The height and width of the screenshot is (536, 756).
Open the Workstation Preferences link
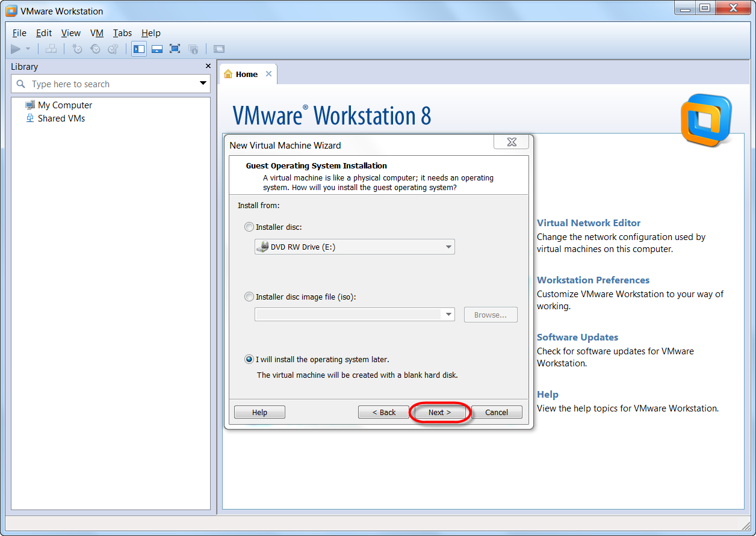point(593,280)
